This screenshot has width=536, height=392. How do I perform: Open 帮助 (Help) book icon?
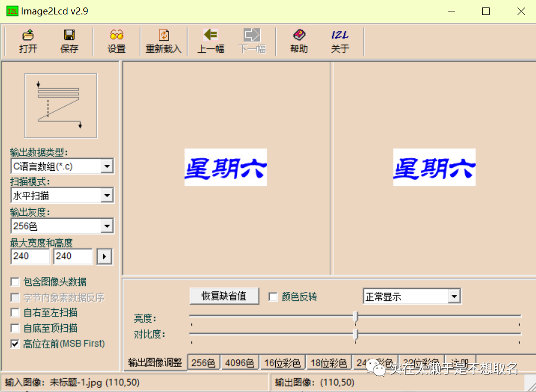pos(299,35)
